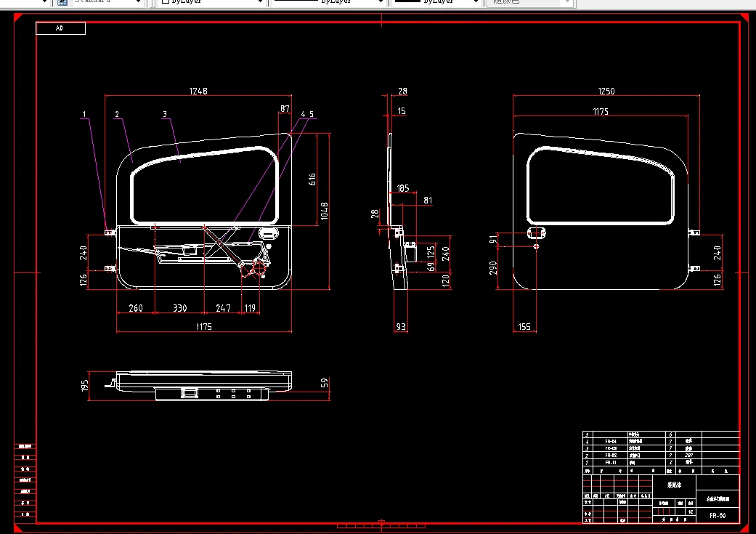Select the 59 vertical dimension text

tap(325, 383)
